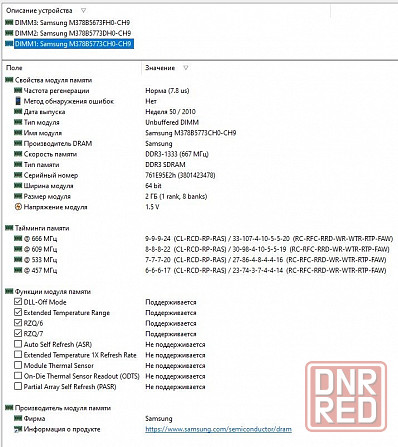
Task: Click the icon next to Скорость памяти
Action: click(x=18, y=154)
